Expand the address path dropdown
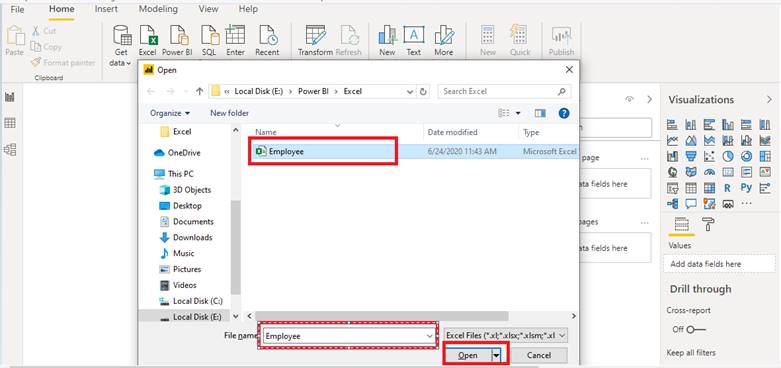Image resolution: width=781 pixels, height=368 pixels. pyautogui.click(x=410, y=92)
